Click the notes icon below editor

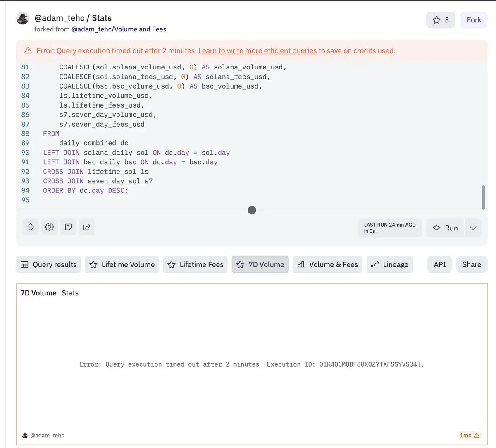[68, 227]
